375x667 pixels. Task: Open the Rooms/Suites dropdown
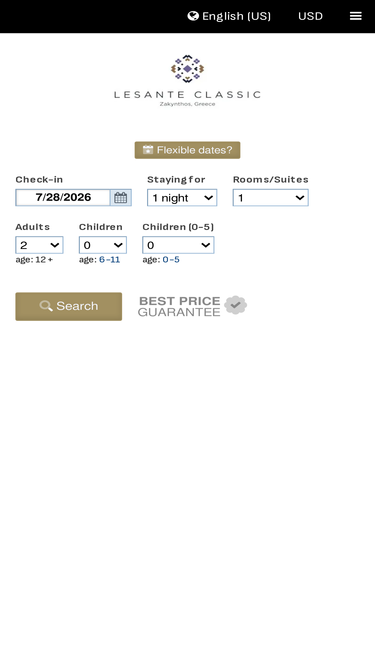tap(270, 198)
